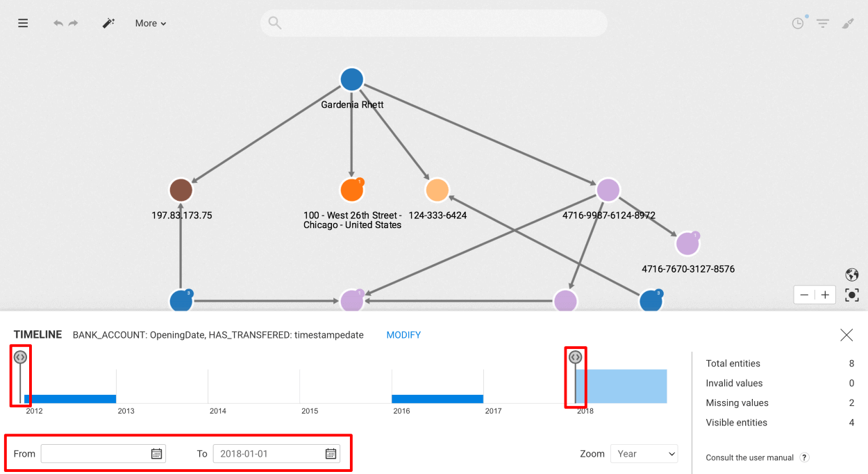Grab the right timeline range handle
The image size is (868, 474).
click(575, 357)
